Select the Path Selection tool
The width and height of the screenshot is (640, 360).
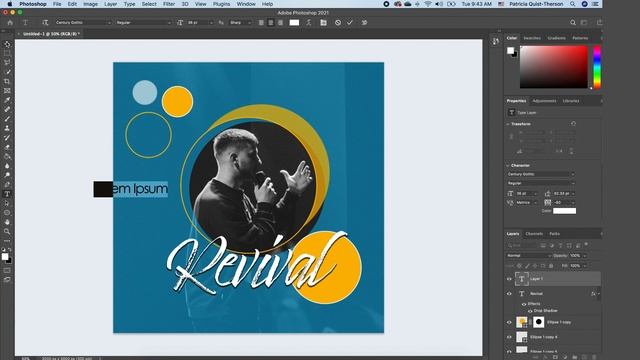coord(7,203)
